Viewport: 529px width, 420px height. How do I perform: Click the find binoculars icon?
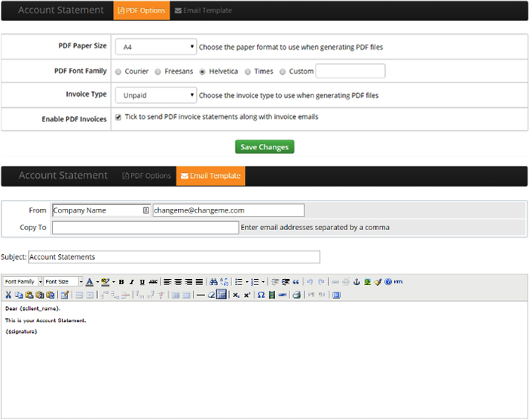(x=214, y=281)
